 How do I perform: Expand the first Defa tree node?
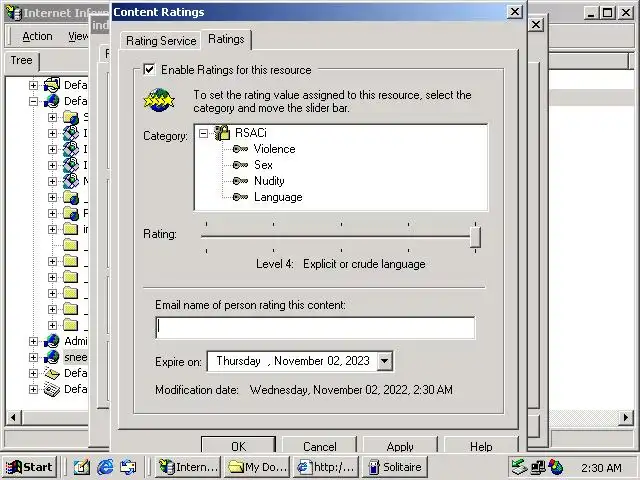tap(33, 85)
